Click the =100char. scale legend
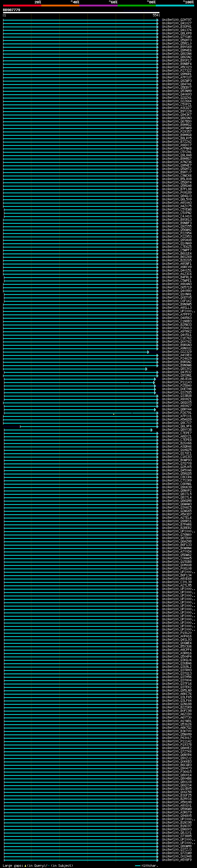The width and height of the screenshot is (197, 868). click(146, 865)
